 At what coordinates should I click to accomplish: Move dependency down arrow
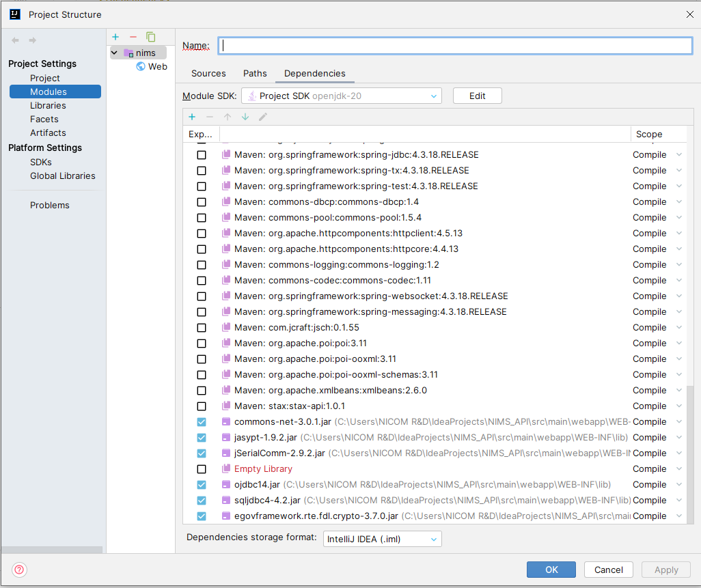pyautogui.click(x=245, y=117)
